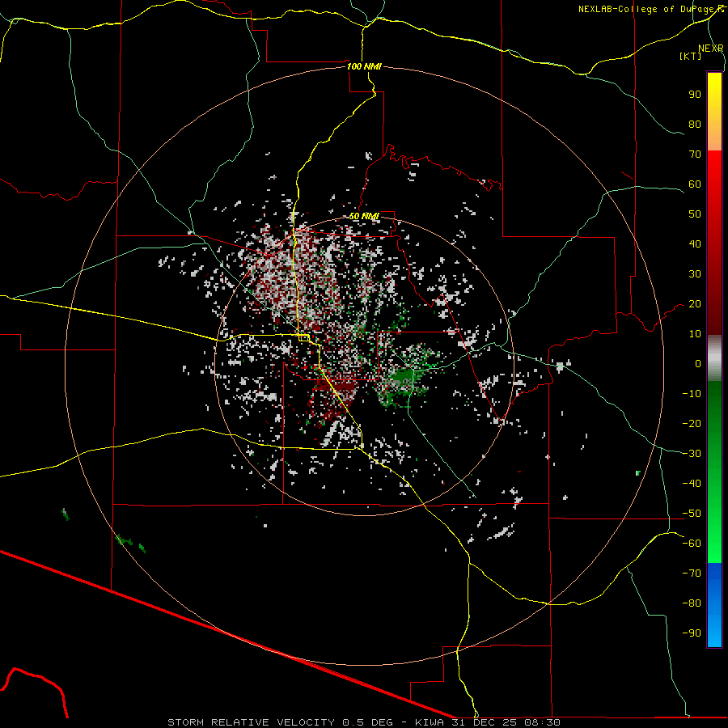Click the 08:30 timestamp in caption
This screenshot has height=728, width=728.
tap(542, 722)
